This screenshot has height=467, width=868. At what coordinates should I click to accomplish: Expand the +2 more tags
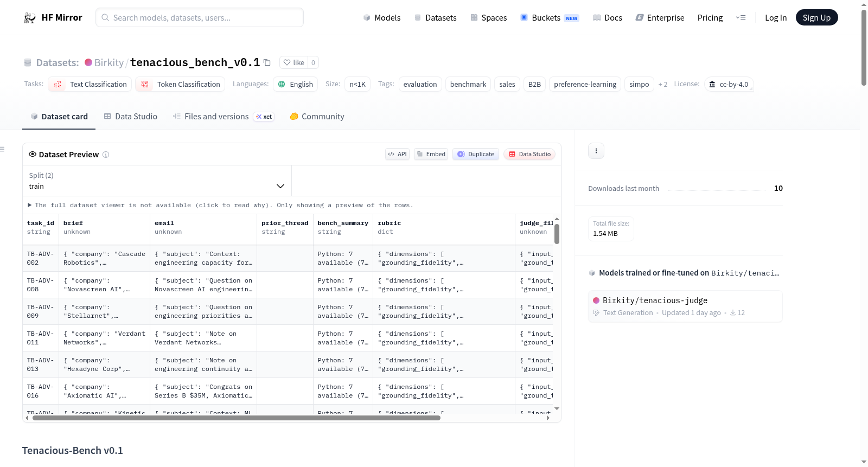coord(663,84)
